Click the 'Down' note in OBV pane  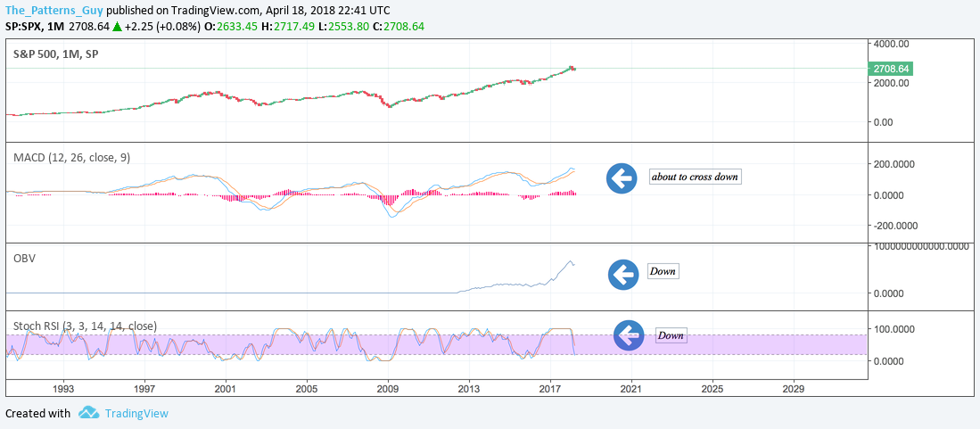[663, 272]
